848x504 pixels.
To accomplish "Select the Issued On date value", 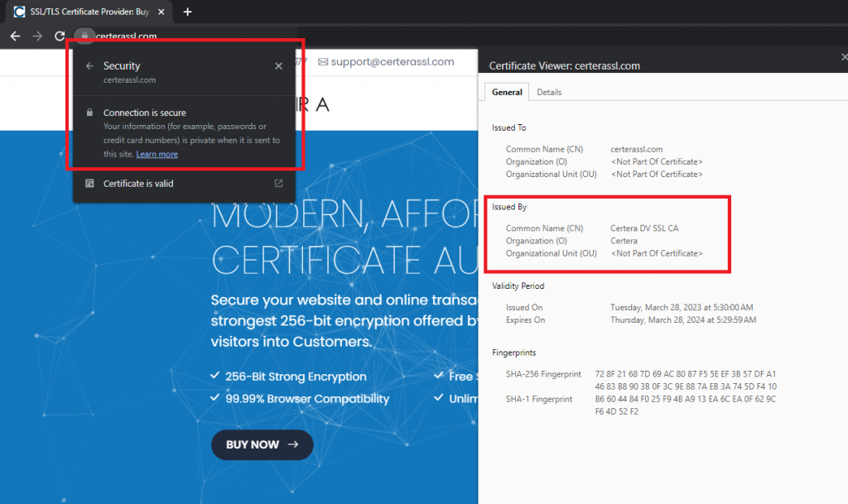I will click(682, 307).
